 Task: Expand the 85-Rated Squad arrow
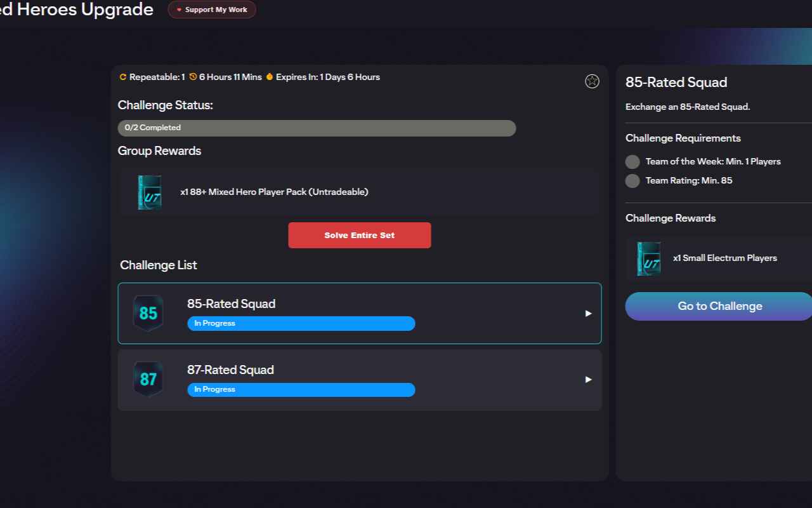point(588,313)
